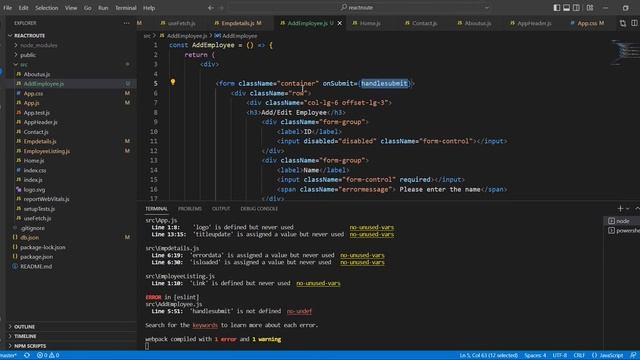The width and height of the screenshot is (640, 360).
Task: Switch to the OUTPUT panel tab
Action: pyautogui.click(x=221, y=209)
